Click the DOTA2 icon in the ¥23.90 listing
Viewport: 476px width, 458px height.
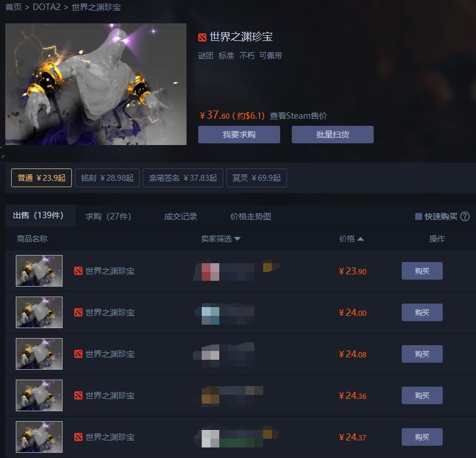coord(78,271)
